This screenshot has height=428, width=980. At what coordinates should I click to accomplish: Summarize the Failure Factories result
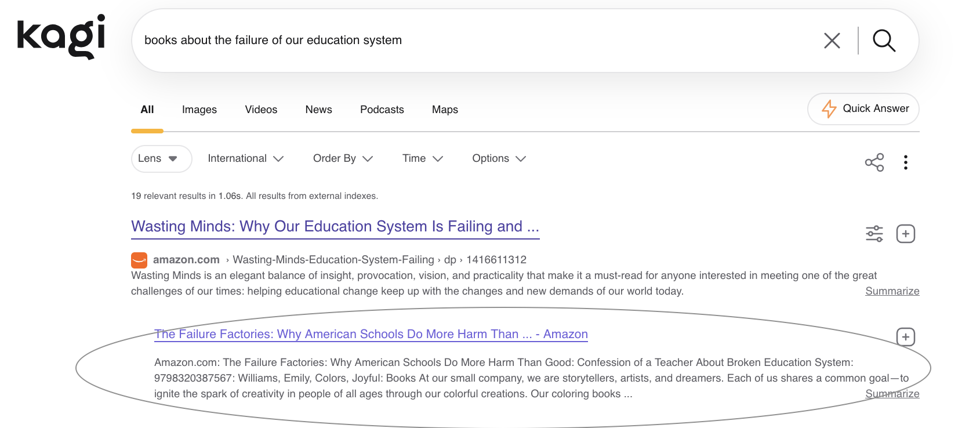tap(892, 394)
